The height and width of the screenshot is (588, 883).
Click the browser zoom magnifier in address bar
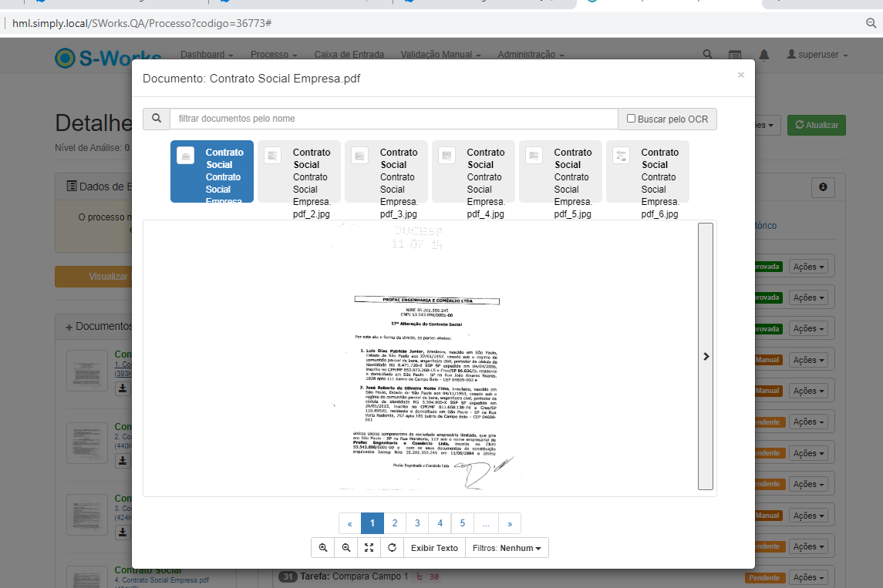click(871, 23)
